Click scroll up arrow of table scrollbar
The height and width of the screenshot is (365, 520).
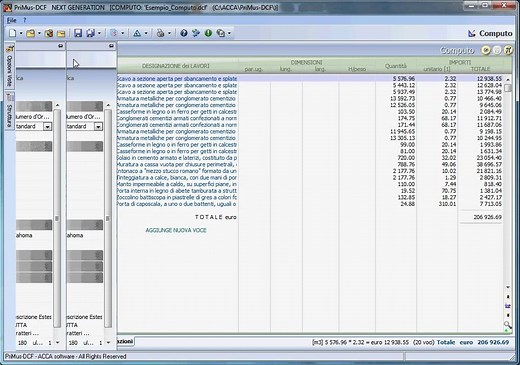(x=508, y=80)
